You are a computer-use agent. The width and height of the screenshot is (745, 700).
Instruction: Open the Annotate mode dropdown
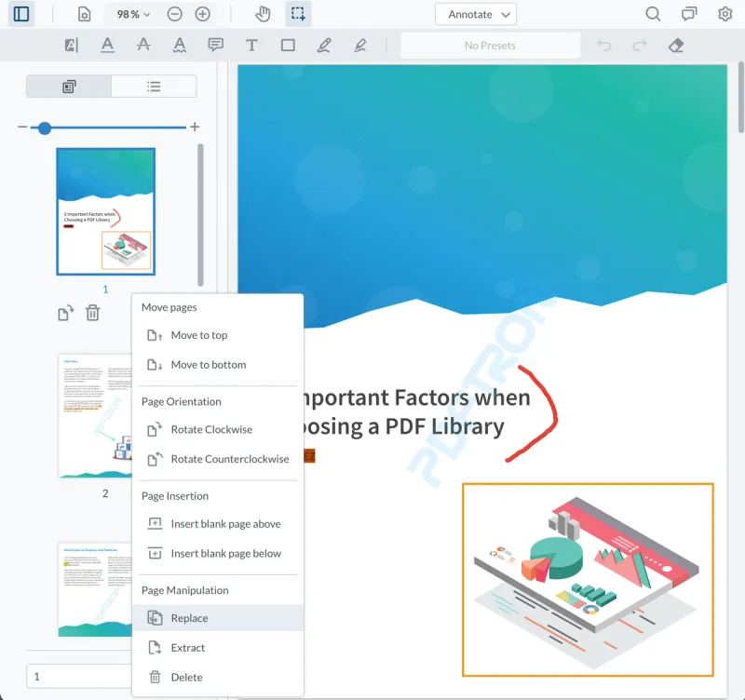click(x=476, y=14)
